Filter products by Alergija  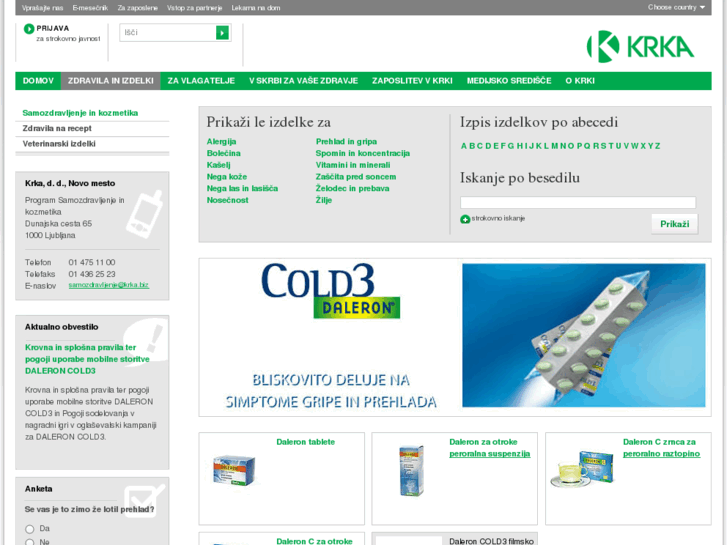pos(222,141)
